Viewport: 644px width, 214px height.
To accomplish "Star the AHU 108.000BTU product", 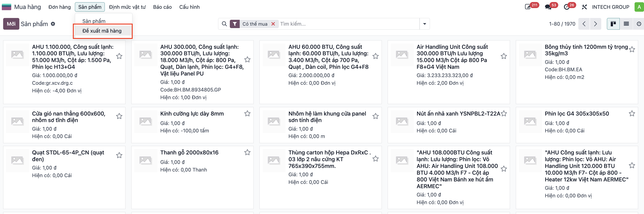I will click(x=504, y=169).
